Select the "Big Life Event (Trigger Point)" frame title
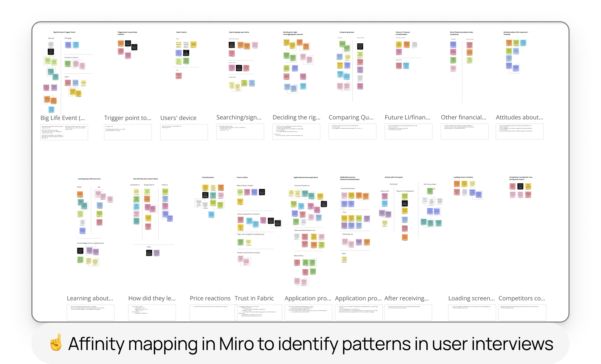This screenshot has height=364, width=601. [x=64, y=32]
